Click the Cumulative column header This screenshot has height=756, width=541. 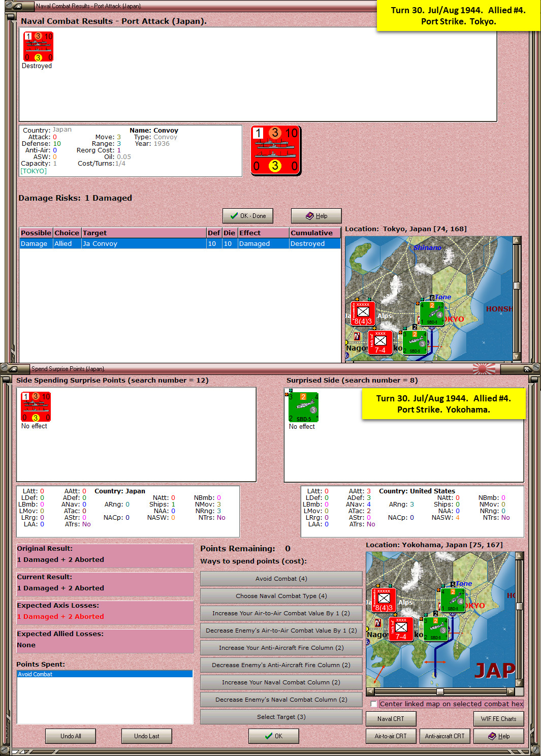tap(315, 233)
